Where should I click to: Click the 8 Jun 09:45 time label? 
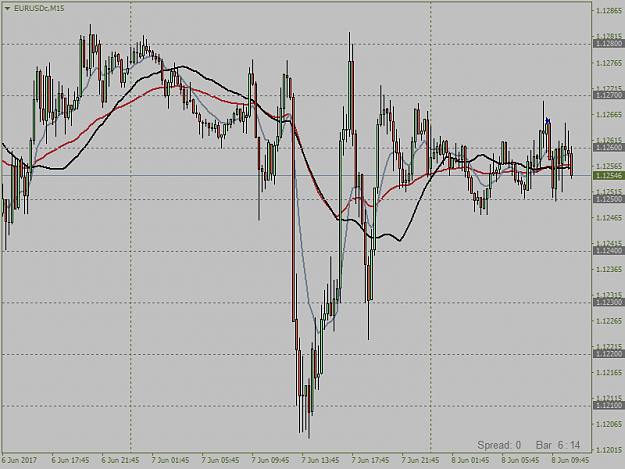pyautogui.click(x=570, y=460)
